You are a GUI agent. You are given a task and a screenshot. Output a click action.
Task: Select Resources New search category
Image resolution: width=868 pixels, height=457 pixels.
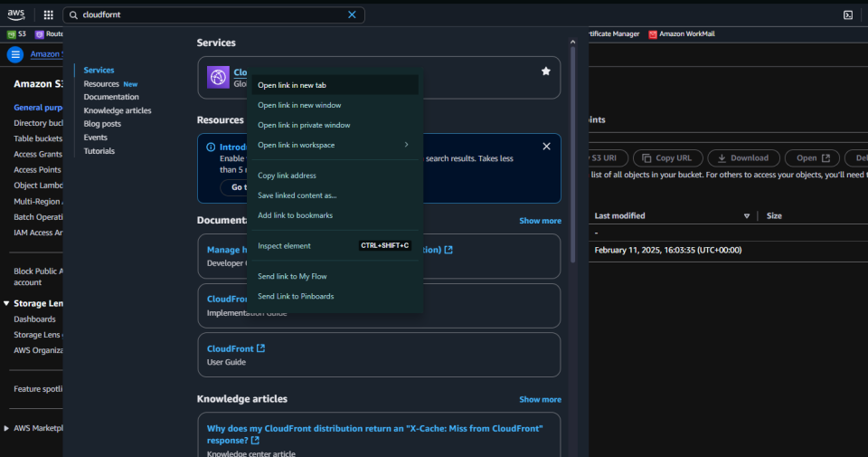pos(110,83)
